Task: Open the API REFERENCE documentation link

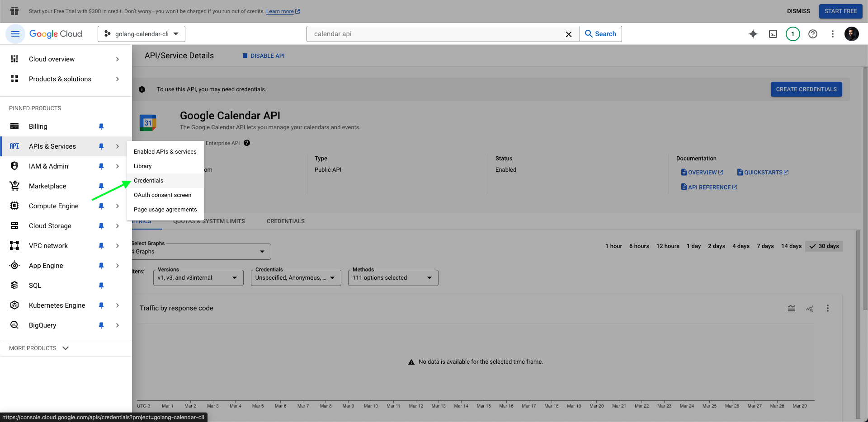Action: click(709, 187)
